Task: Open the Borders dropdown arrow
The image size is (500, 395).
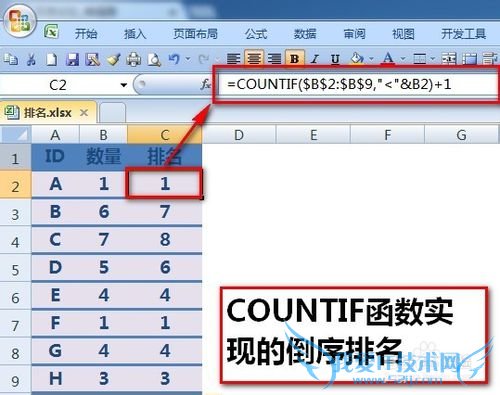Action: [x=433, y=59]
